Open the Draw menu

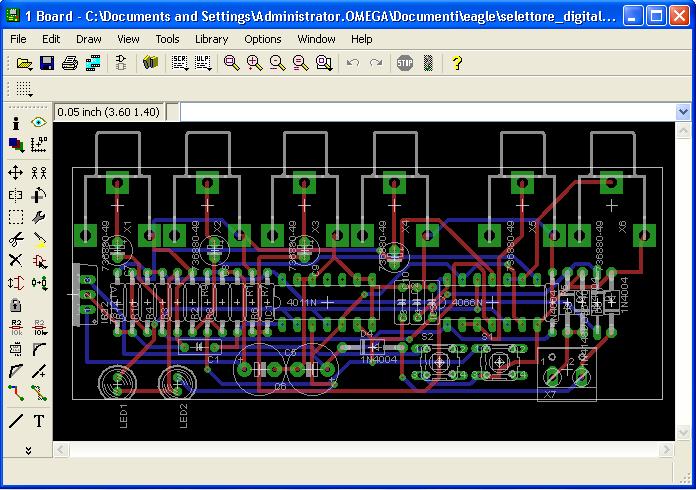click(x=89, y=40)
